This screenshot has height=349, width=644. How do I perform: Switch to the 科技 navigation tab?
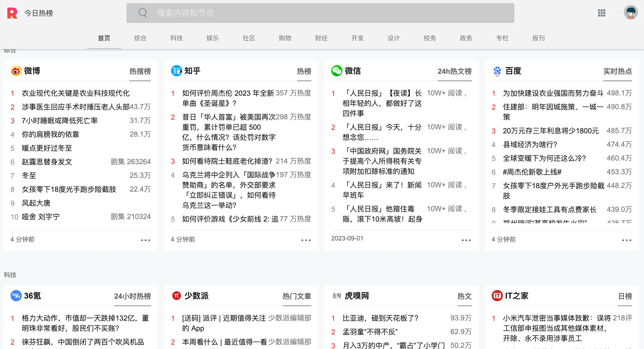[176, 38]
